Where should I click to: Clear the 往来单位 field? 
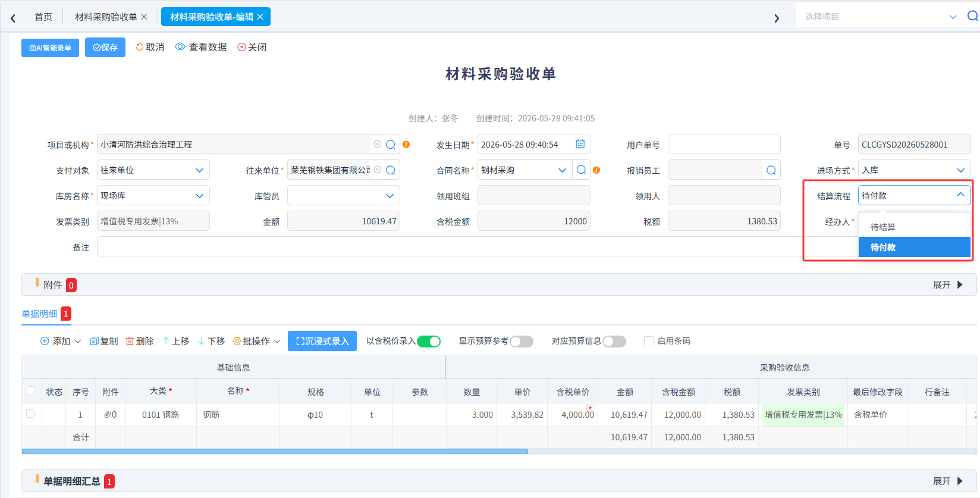(377, 170)
